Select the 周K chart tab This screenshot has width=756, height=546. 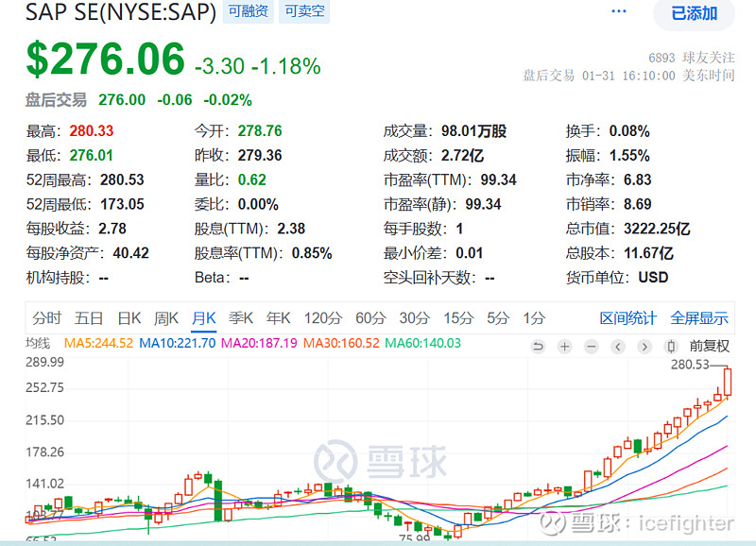point(166,318)
